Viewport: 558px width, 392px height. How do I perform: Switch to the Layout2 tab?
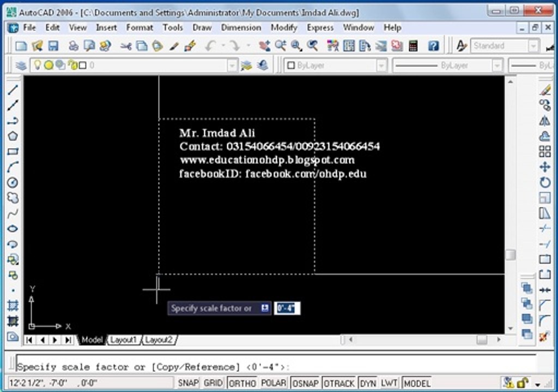click(x=159, y=340)
